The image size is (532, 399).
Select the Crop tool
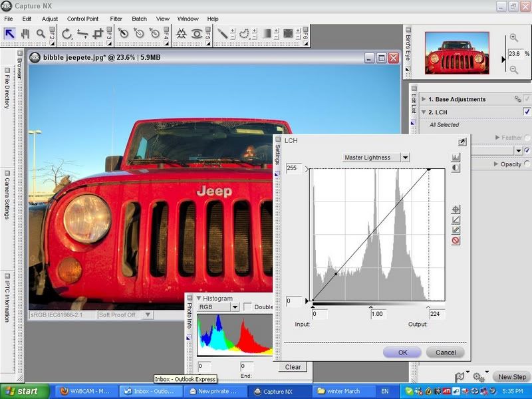click(98, 33)
